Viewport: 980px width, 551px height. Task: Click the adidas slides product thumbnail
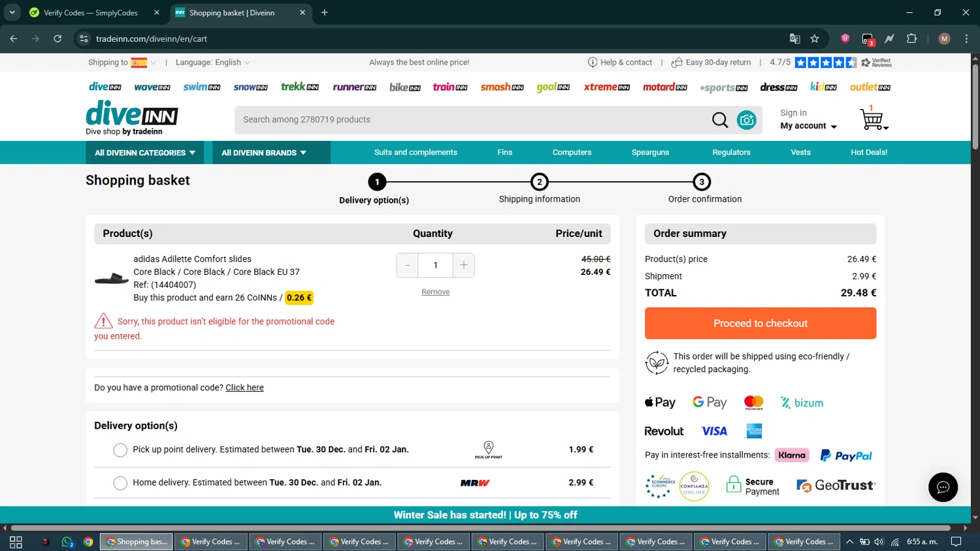tap(111, 279)
